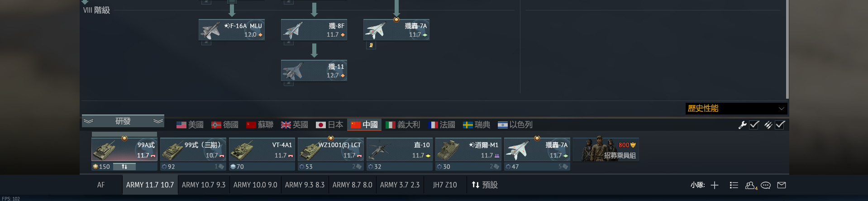Click the swap arrows under 99A式 slot
The image size is (868, 201).
(x=124, y=167)
